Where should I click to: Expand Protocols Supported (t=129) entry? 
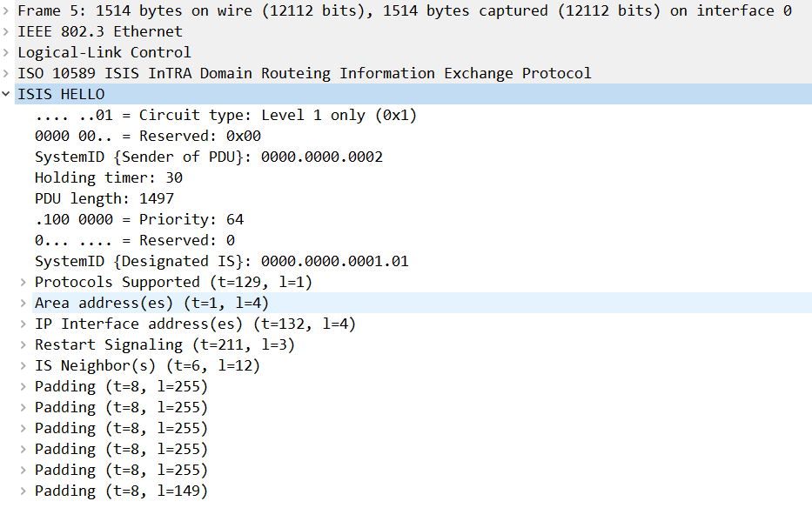click(x=23, y=282)
